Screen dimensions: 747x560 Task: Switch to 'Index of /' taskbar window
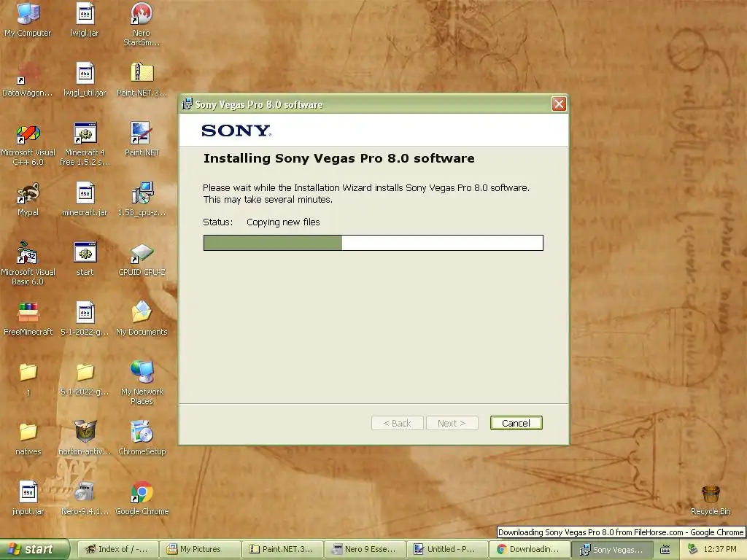click(117, 549)
